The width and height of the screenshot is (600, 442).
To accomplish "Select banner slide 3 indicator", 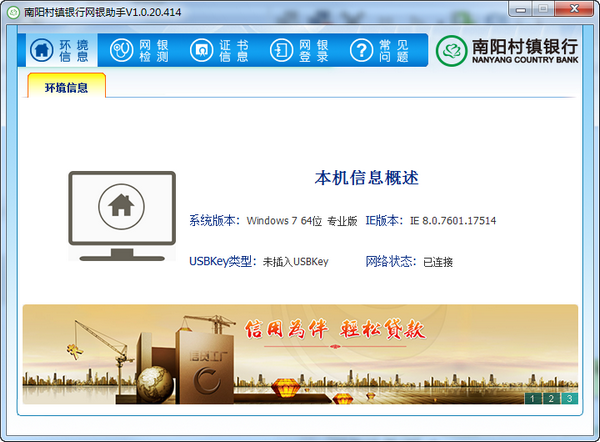I will tap(568, 398).
